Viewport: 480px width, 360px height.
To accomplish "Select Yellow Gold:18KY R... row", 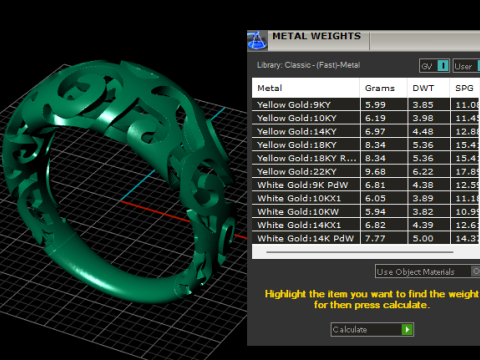I will (x=366, y=158).
